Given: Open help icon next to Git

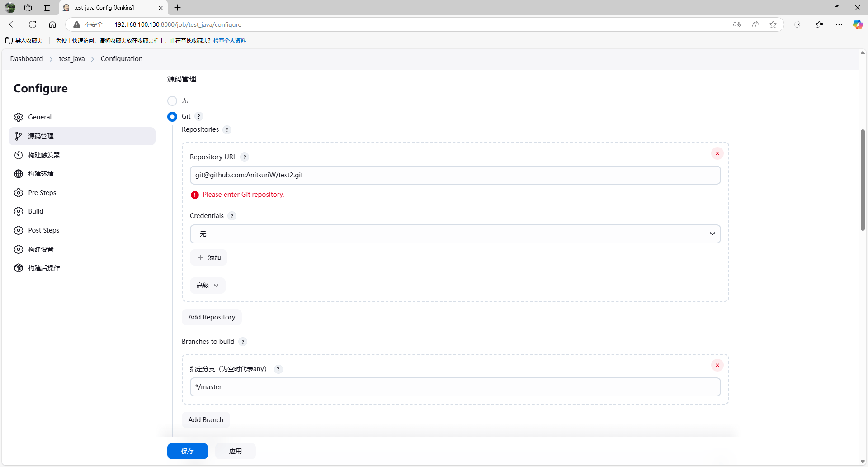Looking at the screenshot, I should click(x=198, y=116).
